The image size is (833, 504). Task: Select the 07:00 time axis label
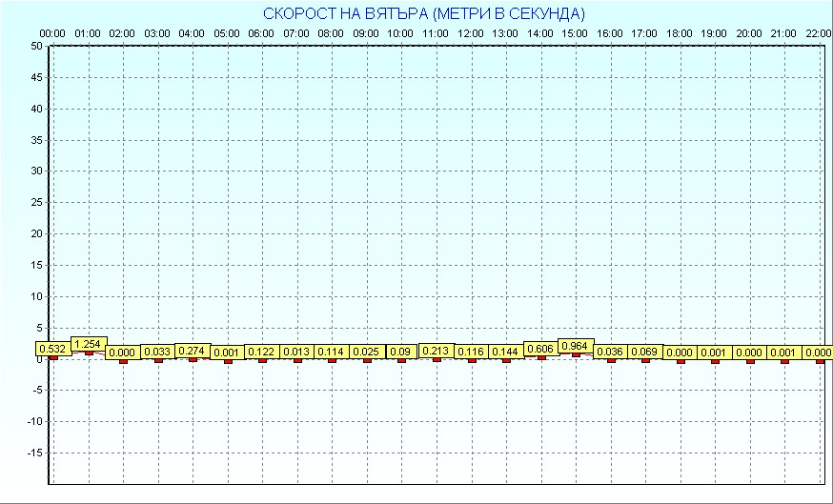(x=296, y=33)
